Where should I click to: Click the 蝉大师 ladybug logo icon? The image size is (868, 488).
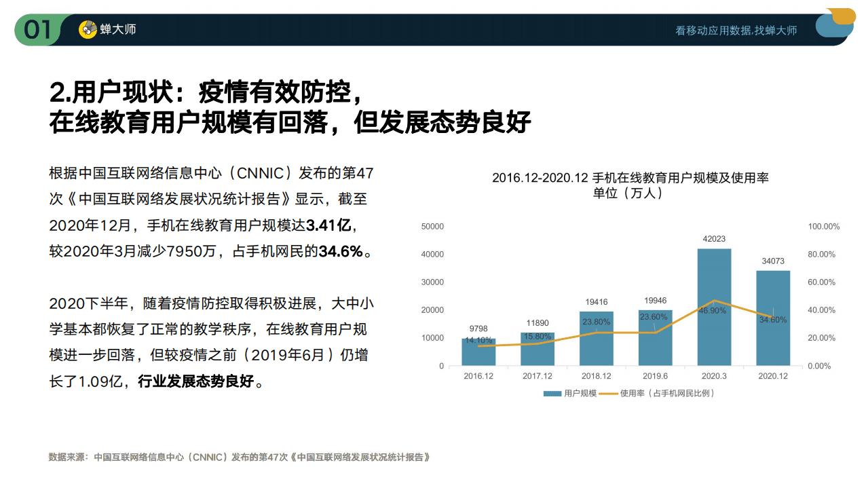click(x=87, y=29)
